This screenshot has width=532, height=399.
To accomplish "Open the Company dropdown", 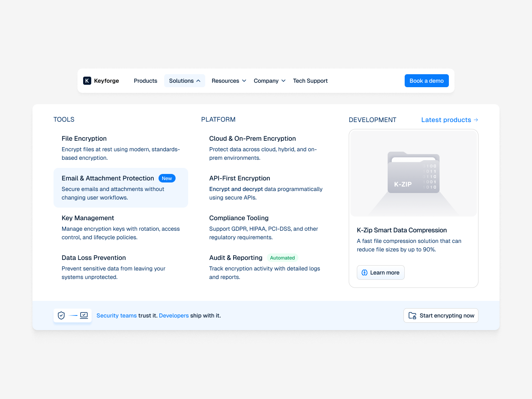I will (x=269, y=81).
